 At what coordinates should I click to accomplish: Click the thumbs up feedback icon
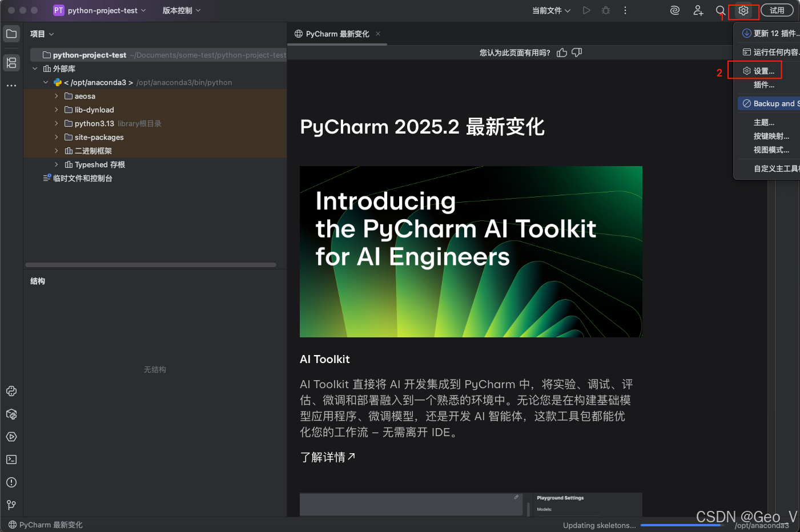point(562,53)
